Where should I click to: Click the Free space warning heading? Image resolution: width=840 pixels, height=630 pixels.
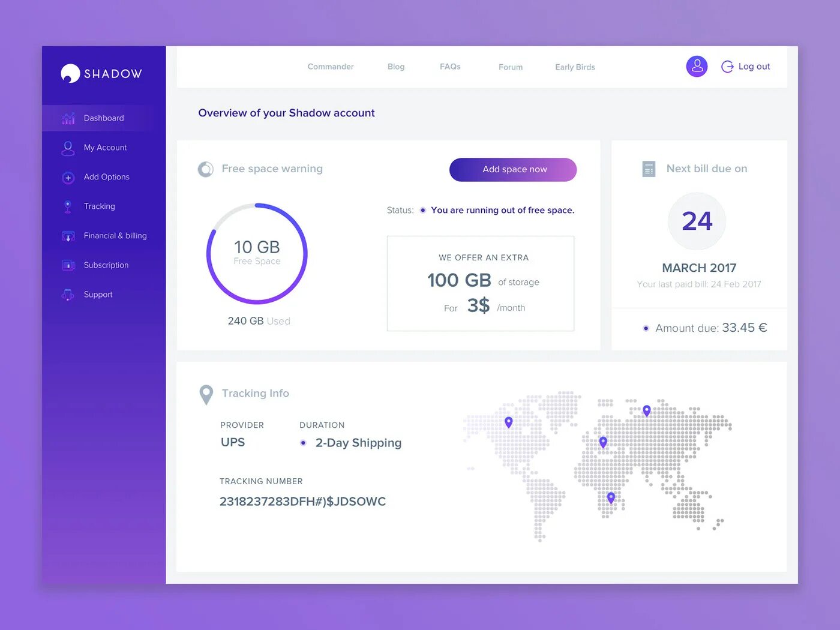coord(272,169)
